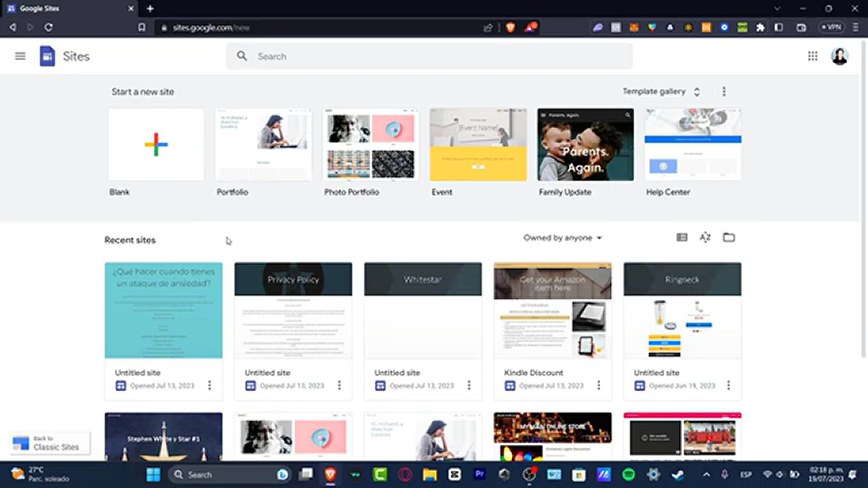The height and width of the screenshot is (488, 868).
Task: Open the browser tab list chevron
Action: [x=777, y=8]
